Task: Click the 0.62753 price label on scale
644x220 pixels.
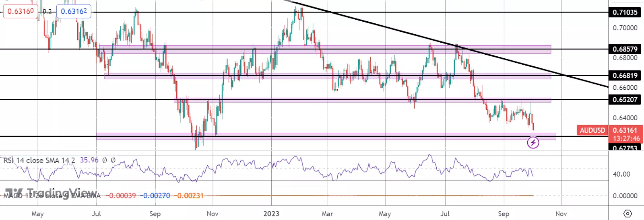Action: (x=625, y=148)
